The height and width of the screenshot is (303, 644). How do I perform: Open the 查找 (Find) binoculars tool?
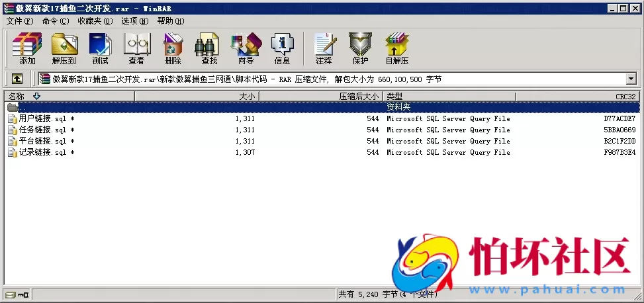click(x=209, y=48)
